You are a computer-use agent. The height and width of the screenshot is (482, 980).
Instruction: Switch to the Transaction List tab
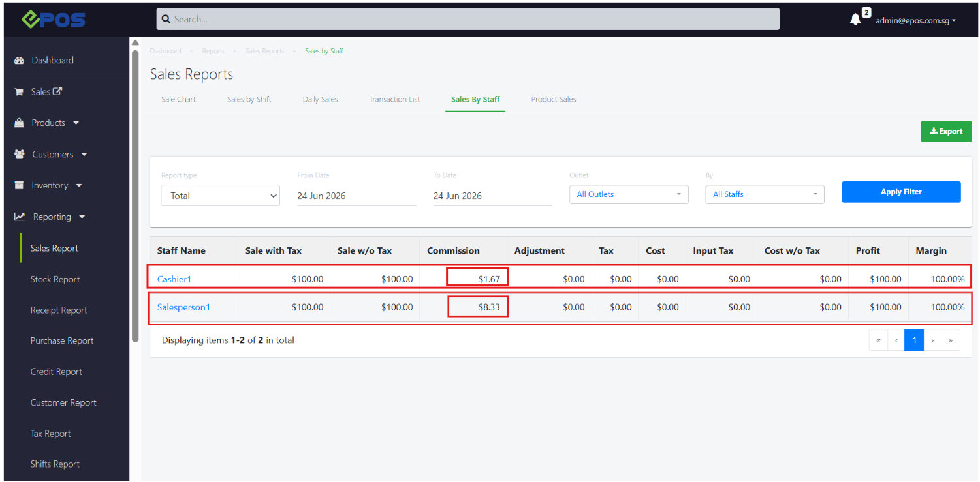394,100
